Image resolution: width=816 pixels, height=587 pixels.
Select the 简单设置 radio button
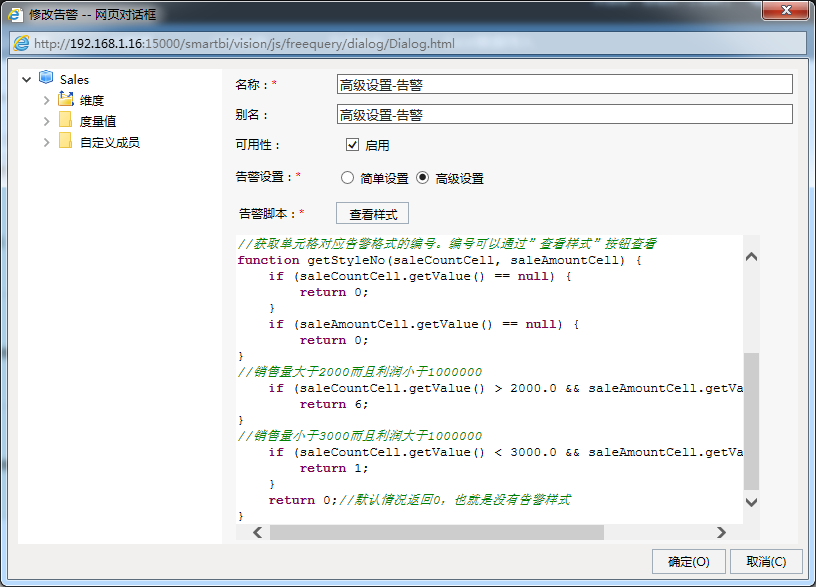tap(347, 178)
